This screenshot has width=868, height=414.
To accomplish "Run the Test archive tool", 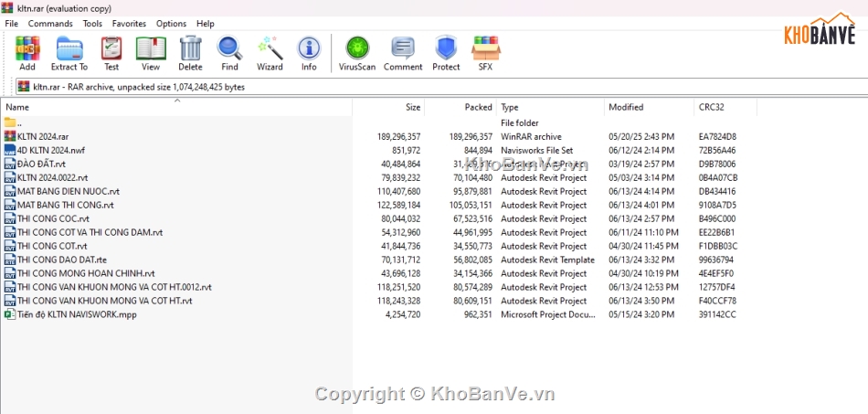I will click(x=111, y=48).
